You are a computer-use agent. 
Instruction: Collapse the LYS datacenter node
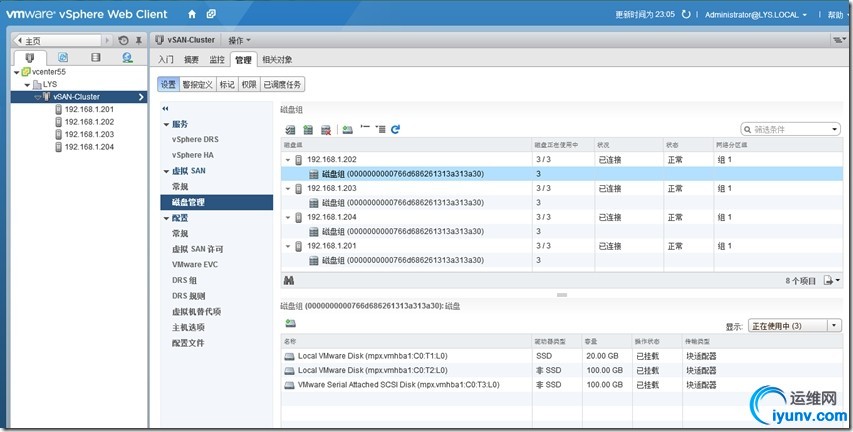pos(27,85)
